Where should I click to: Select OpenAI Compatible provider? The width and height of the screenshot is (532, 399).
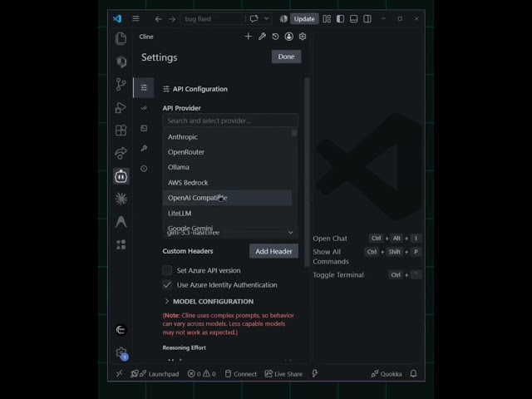(227, 198)
